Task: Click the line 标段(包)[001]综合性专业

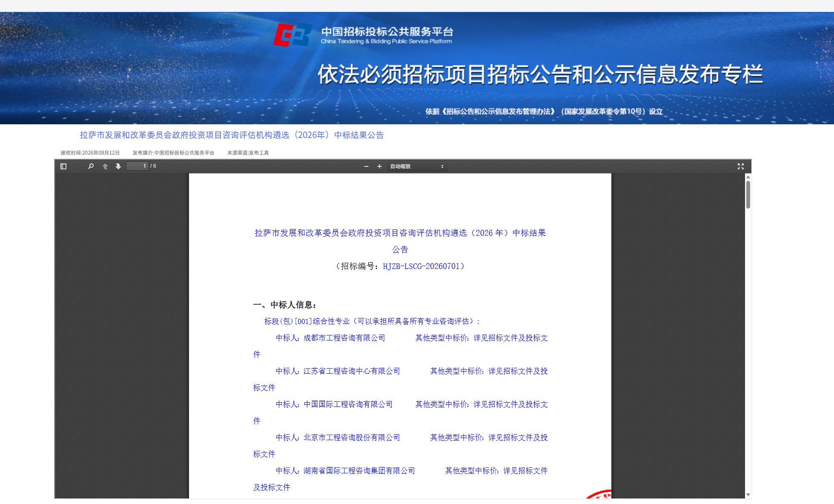Action: tap(372, 321)
